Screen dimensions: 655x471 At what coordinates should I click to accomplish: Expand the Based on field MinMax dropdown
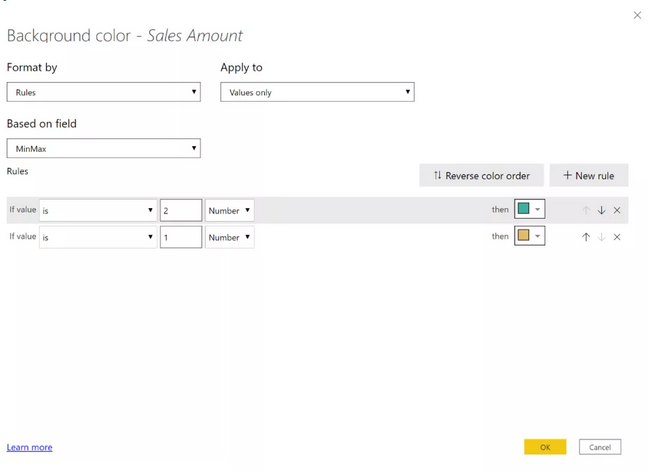coord(103,148)
